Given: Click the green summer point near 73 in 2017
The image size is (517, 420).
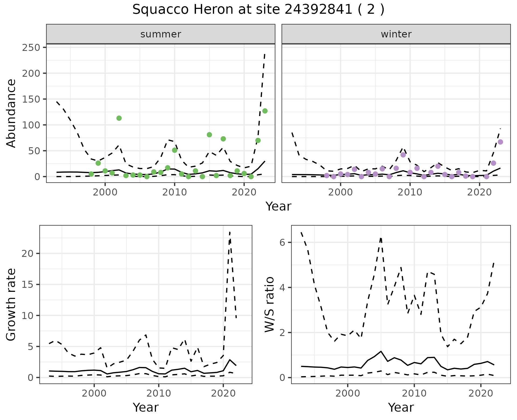Looking at the screenshot, I should pyautogui.click(x=223, y=139).
